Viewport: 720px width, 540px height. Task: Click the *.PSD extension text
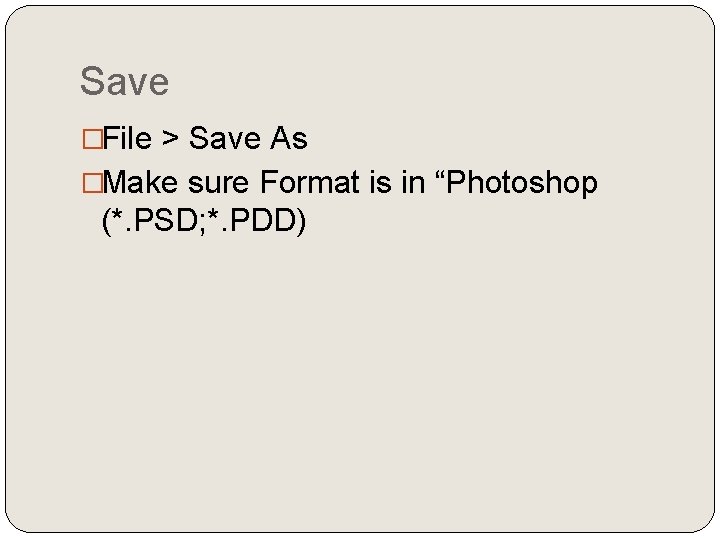tap(155, 220)
